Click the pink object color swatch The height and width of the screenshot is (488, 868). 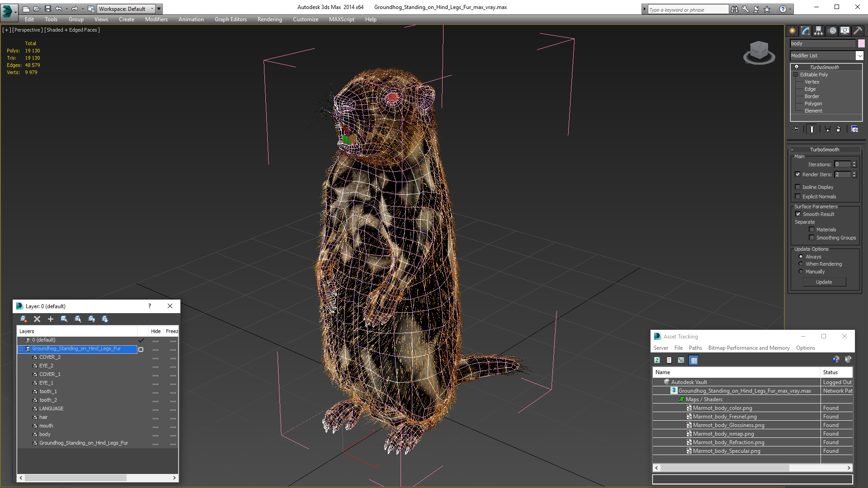coord(861,43)
